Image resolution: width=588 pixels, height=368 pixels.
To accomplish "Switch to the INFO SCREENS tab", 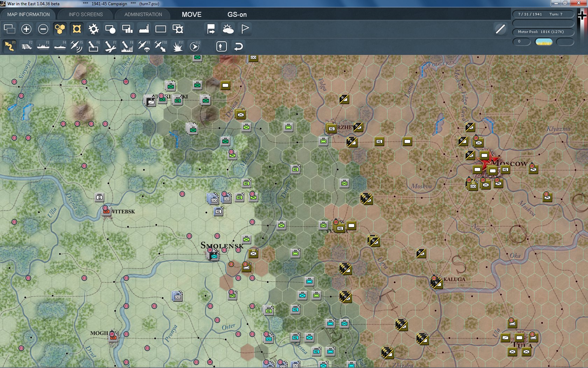I will point(86,14).
